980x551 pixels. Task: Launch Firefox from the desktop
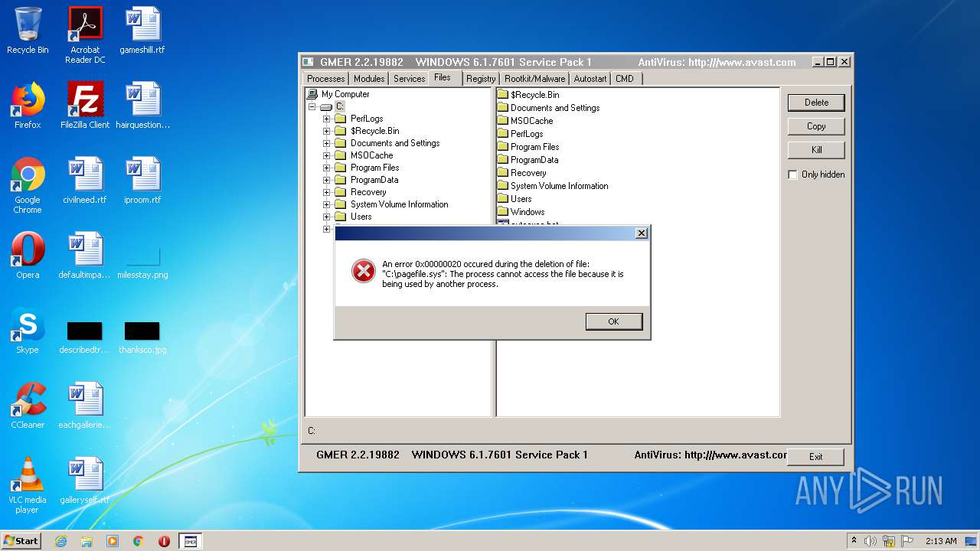click(28, 106)
